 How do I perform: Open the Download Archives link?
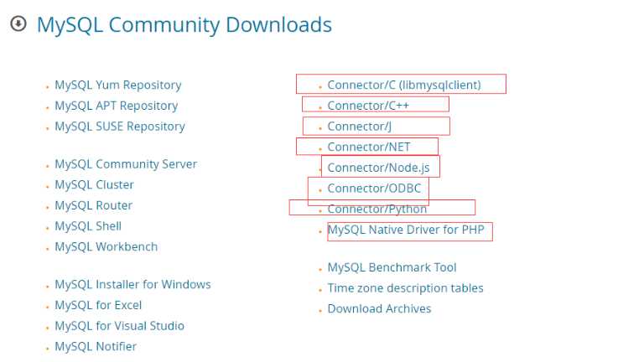pyautogui.click(x=379, y=308)
